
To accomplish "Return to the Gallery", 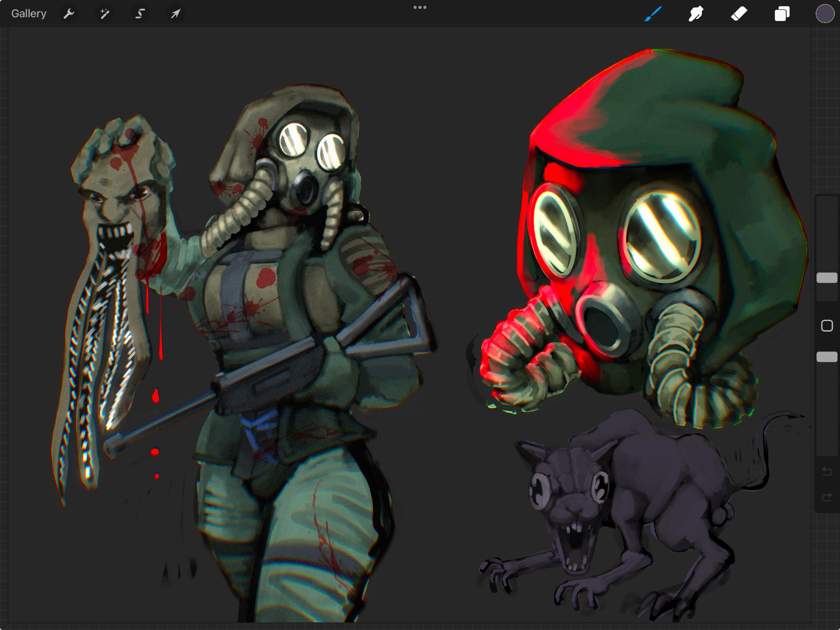I will point(29,14).
